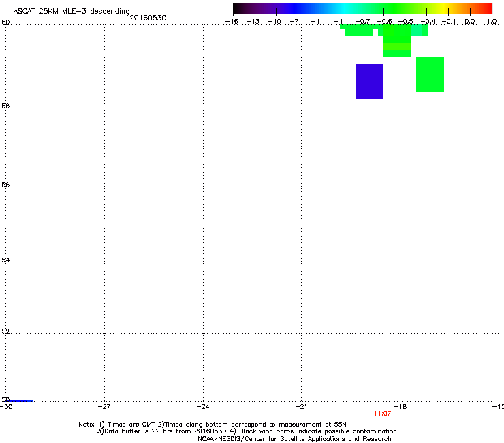Click the color scale legend bar

(x=362, y=8)
